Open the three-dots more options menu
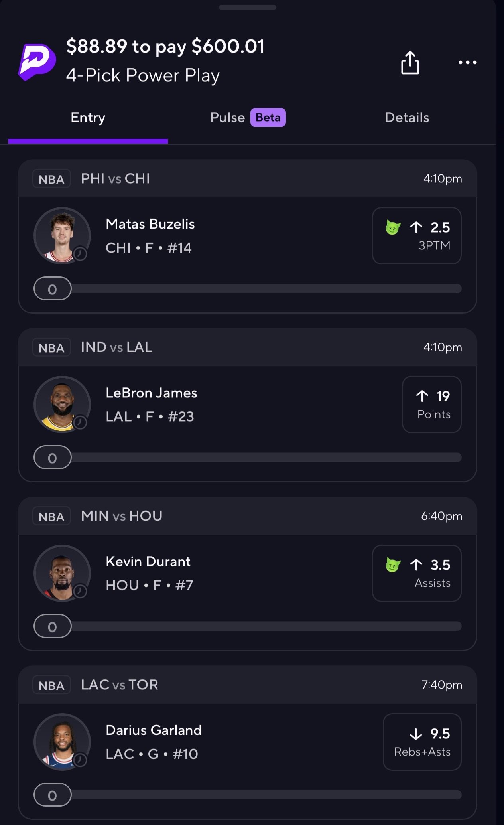504x825 pixels. pyautogui.click(x=467, y=63)
